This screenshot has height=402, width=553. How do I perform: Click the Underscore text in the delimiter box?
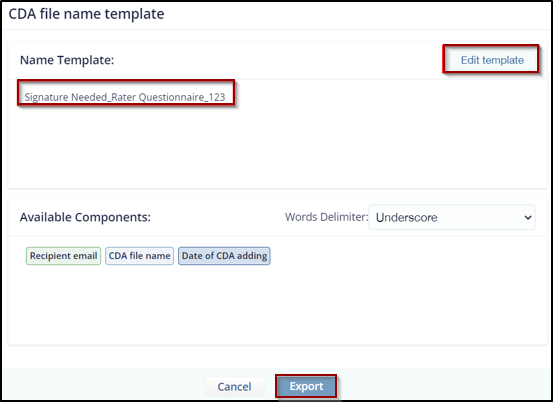coord(407,218)
